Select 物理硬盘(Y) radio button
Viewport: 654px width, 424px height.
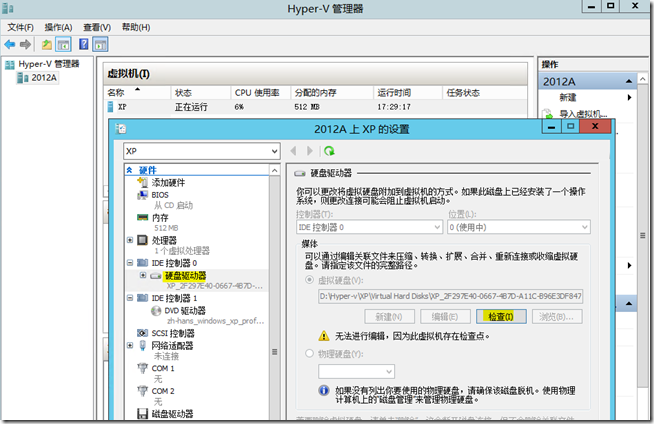coord(309,354)
